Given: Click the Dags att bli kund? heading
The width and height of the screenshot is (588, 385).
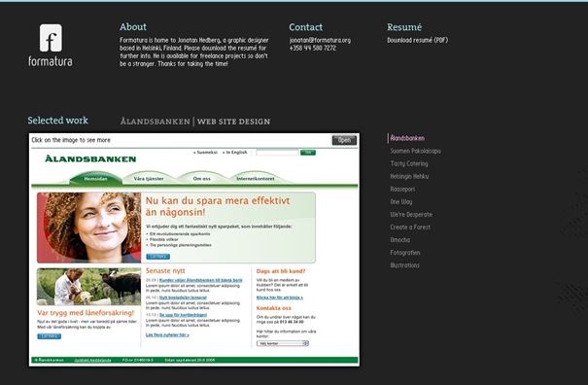Looking at the screenshot, I should [x=281, y=271].
